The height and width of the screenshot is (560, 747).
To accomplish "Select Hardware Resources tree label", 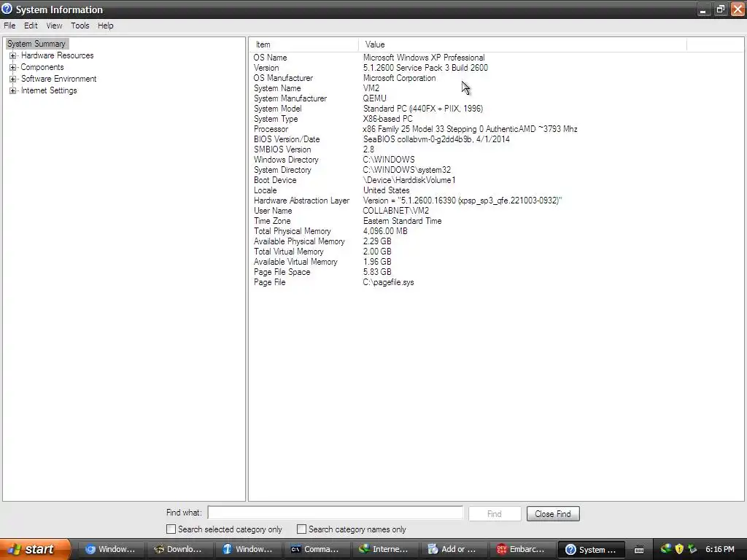I will point(57,55).
